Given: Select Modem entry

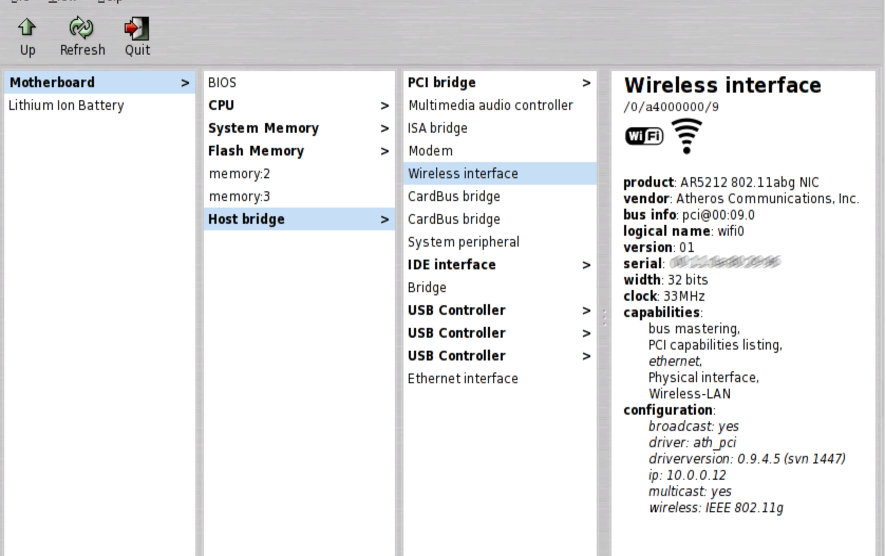Looking at the screenshot, I should [x=500, y=151].
